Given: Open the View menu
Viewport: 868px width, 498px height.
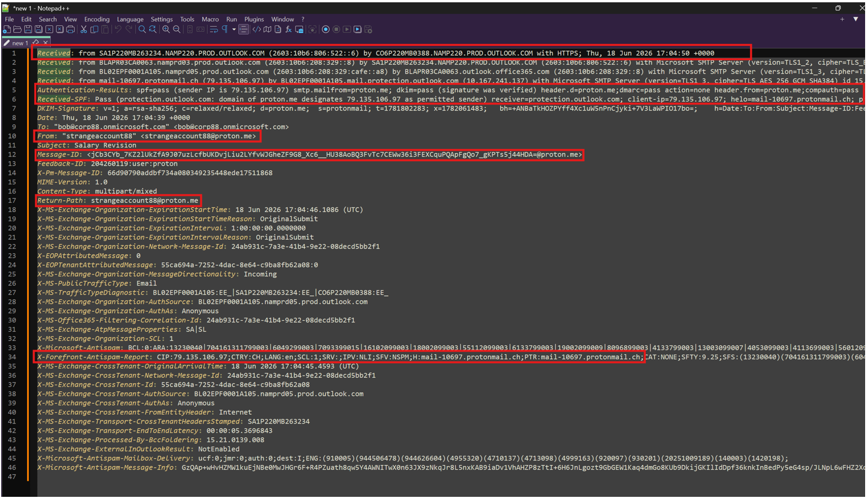Looking at the screenshot, I should (71, 19).
